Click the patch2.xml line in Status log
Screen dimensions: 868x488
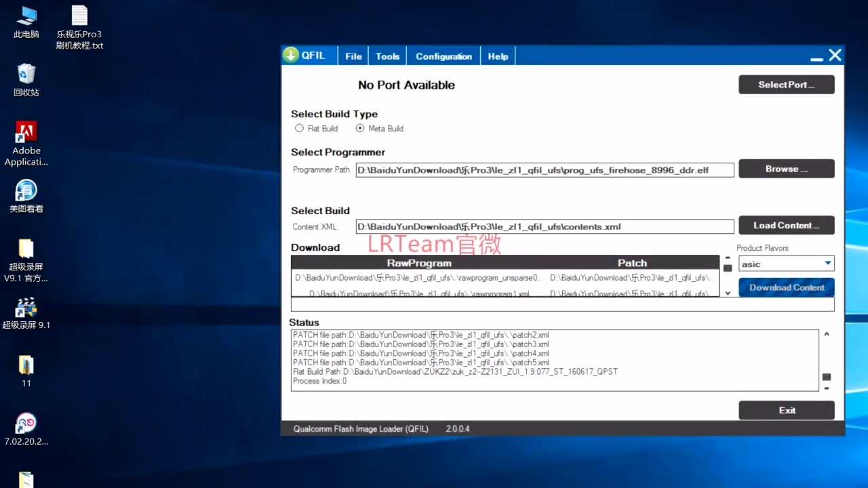(x=421, y=335)
